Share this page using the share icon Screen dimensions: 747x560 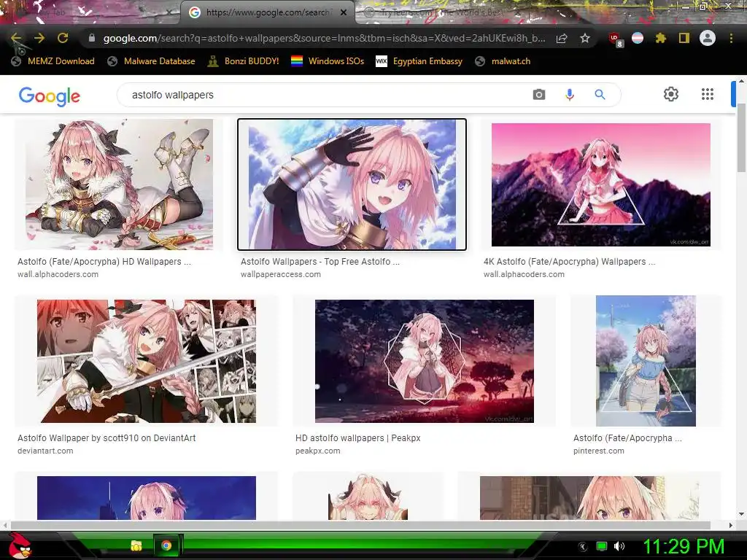[x=562, y=38]
